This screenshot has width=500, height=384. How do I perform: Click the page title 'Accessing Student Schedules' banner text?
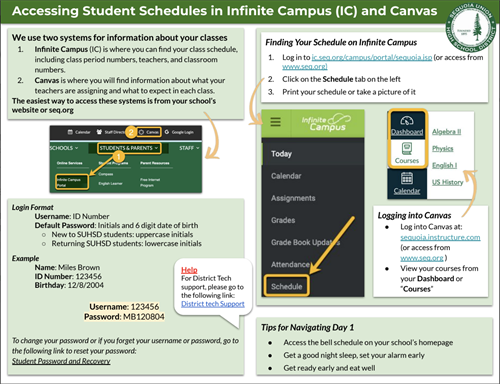(x=224, y=11)
